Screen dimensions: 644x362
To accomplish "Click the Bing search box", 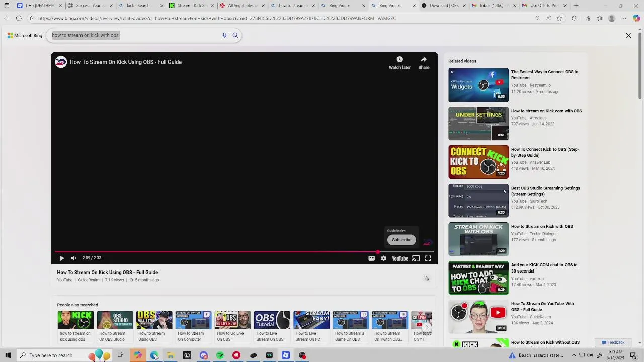I will click(136, 35).
